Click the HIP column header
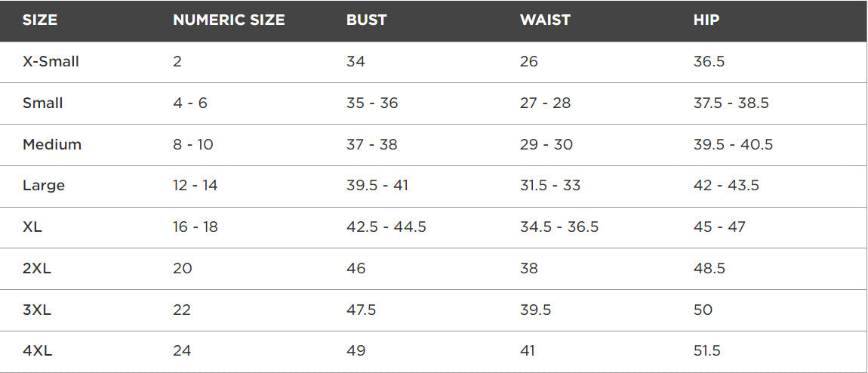 tap(706, 20)
